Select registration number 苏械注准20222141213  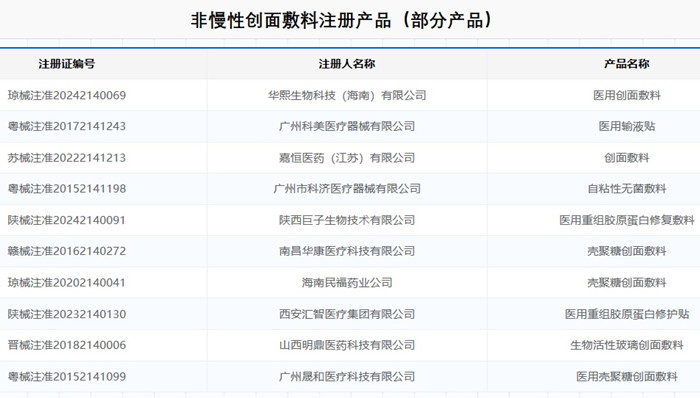[x=67, y=158]
